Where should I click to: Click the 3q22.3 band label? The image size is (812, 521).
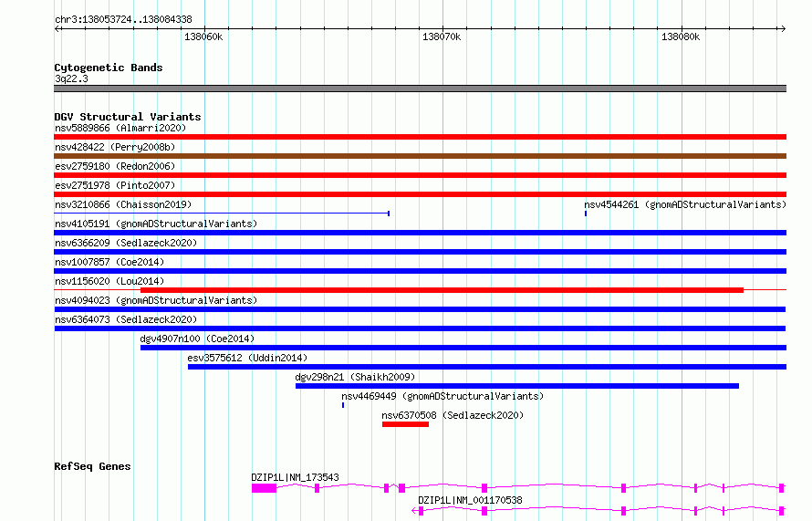click(71, 78)
